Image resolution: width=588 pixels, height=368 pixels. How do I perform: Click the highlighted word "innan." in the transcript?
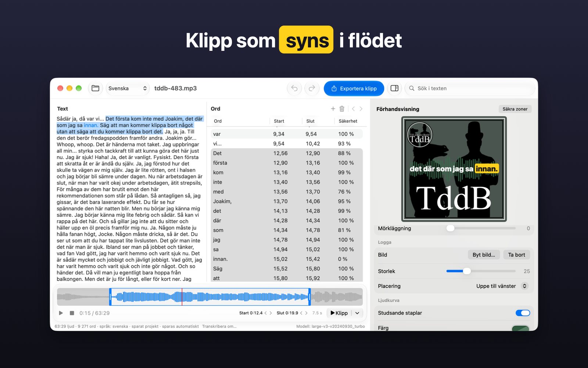(x=91, y=125)
